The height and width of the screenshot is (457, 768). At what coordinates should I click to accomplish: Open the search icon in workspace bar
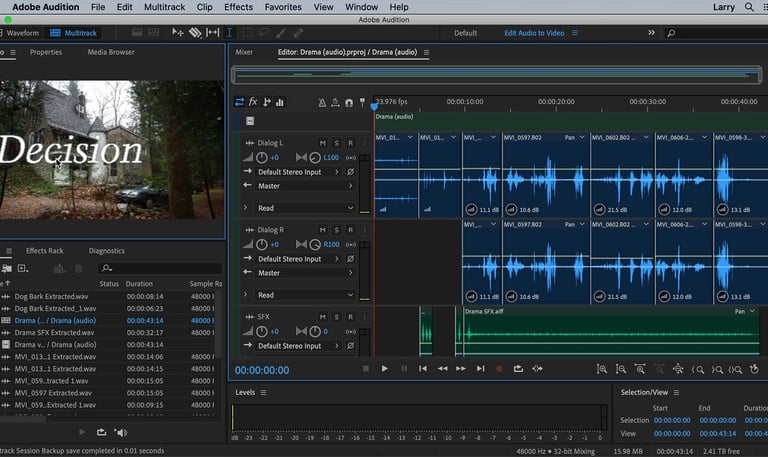(671, 33)
